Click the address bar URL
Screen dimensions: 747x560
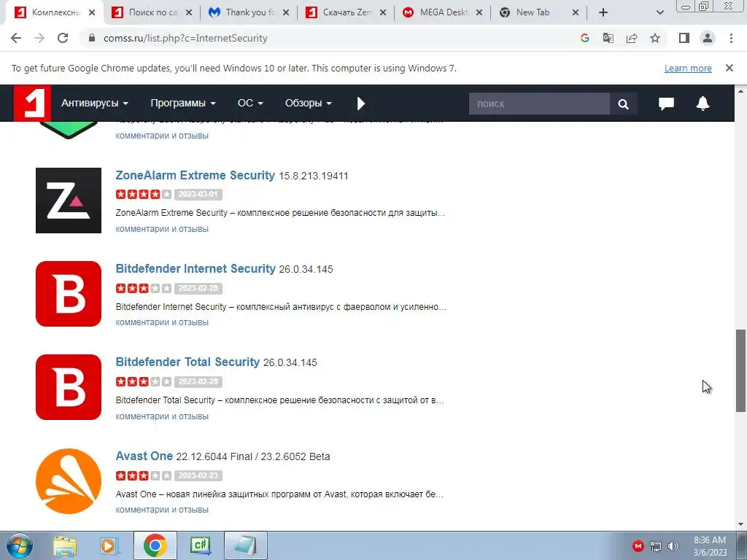coord(185,38)
